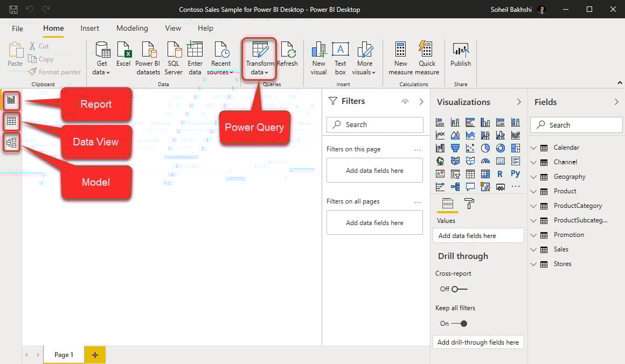Select the Map globe visual

[x=440, y=161]
